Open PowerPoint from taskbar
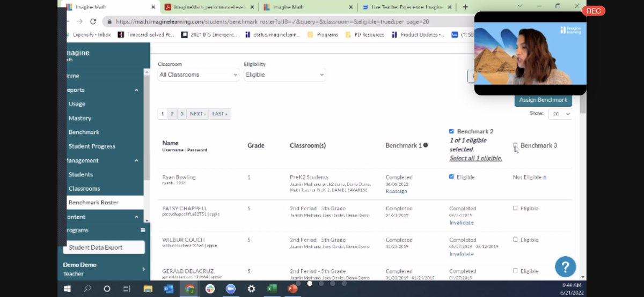This screenshot has height=297, width=644. coord(292,288)
